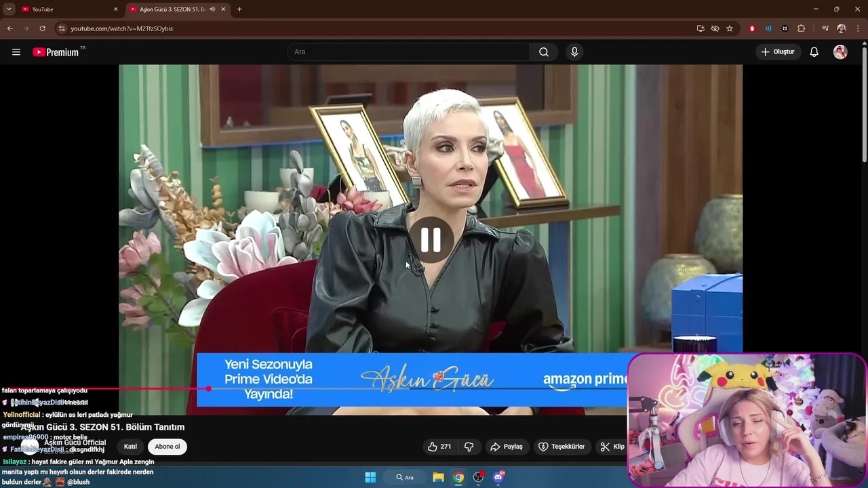Viewport: 868px width, 488px height.
Task: Click the Oluştur create button
Action: (778, 52)
